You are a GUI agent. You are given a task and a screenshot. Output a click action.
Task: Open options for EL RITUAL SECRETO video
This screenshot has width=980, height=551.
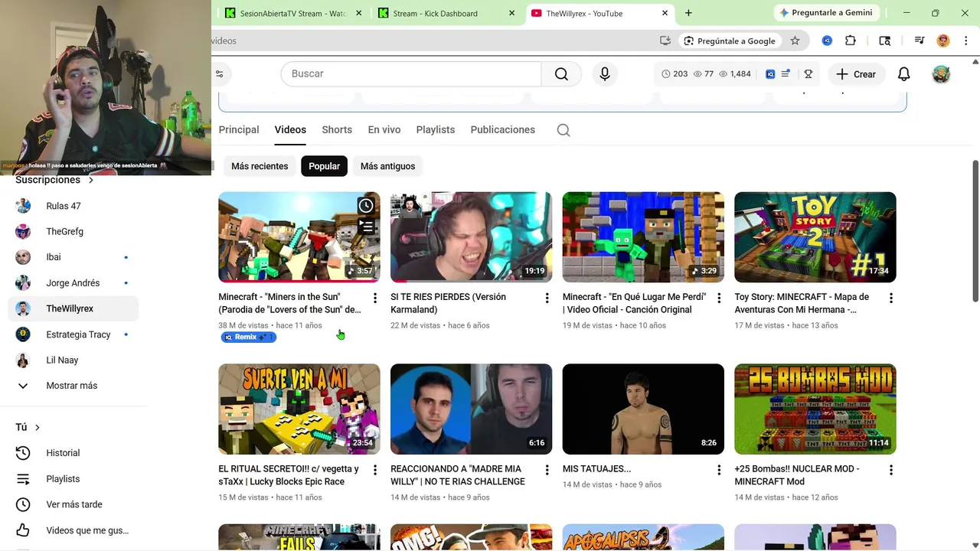pos(375,470)
